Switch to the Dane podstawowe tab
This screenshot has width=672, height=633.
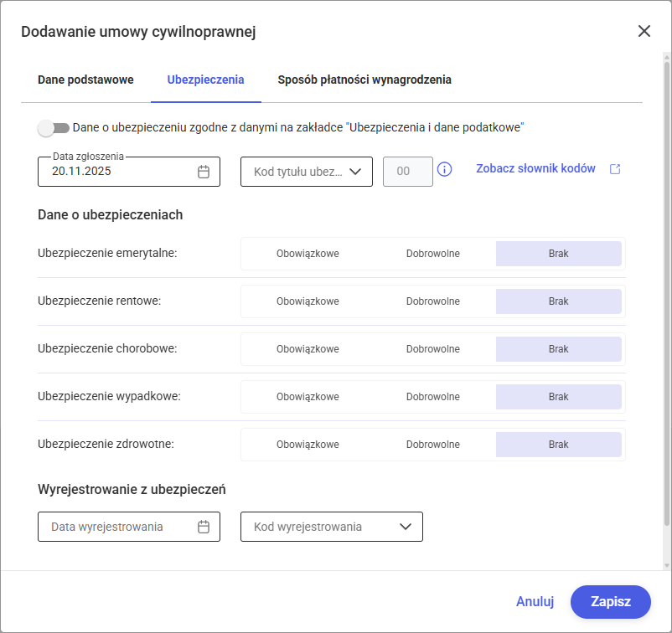pyautogui.click(x=85, y=80)
